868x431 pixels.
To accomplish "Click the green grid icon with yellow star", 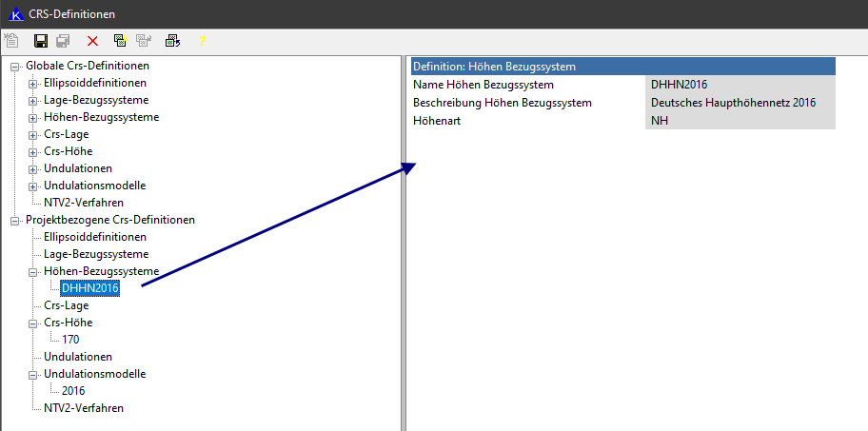I will pyautogui.click(x=120, y=41).
